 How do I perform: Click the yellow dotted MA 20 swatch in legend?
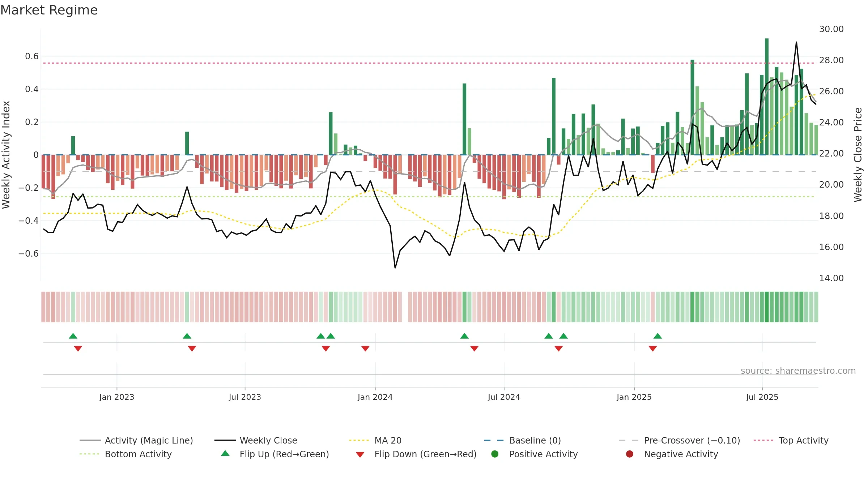click(x=359, y=440)
